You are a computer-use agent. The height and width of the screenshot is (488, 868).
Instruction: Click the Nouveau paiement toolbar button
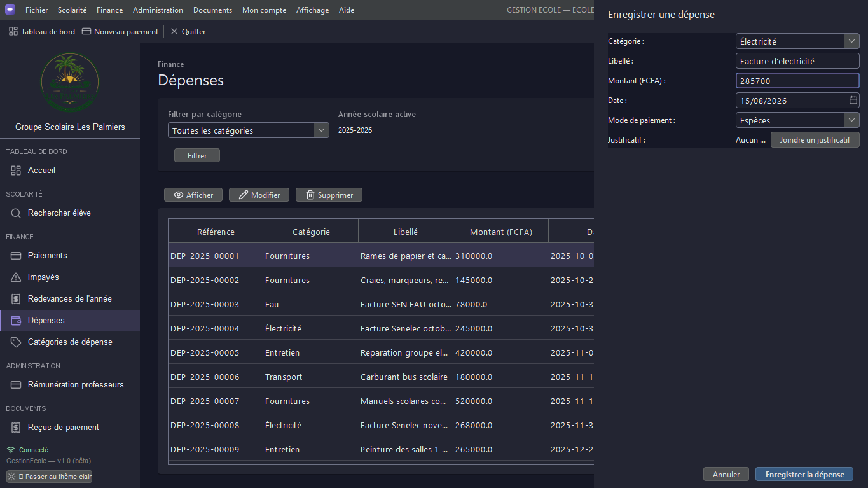pos(120,31)
